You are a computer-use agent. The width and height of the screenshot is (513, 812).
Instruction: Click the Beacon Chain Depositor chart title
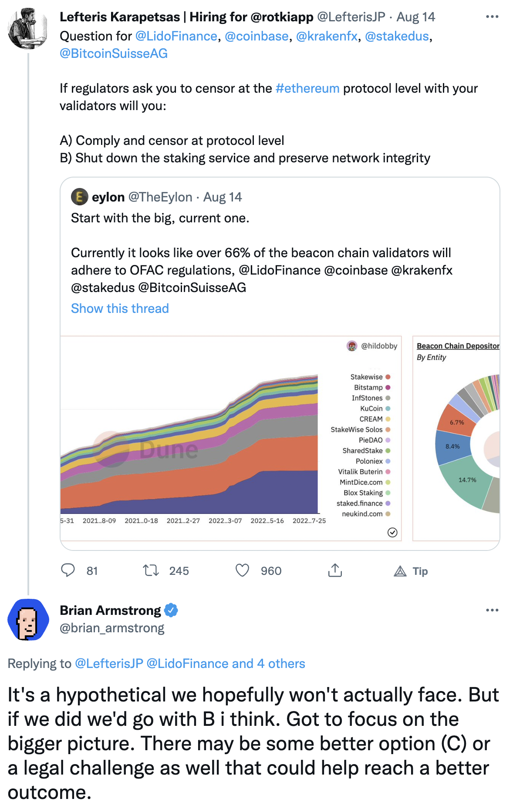pyautogui.click(x=458, y=346)
